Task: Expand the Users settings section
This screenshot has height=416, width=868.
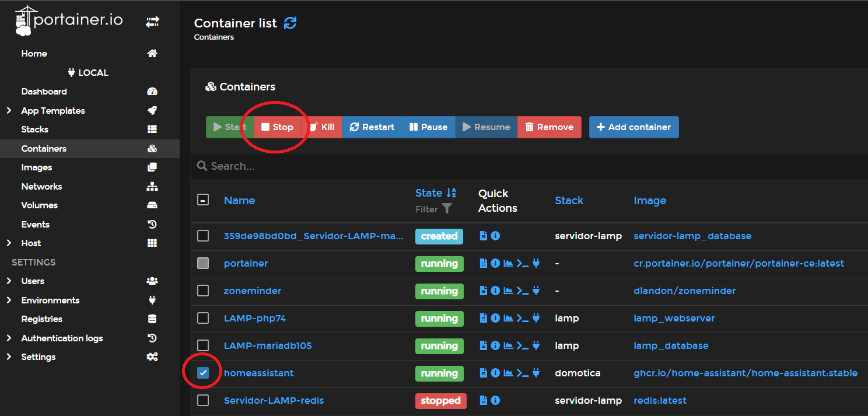Action: pyautogui.click(x=9, y=281)
